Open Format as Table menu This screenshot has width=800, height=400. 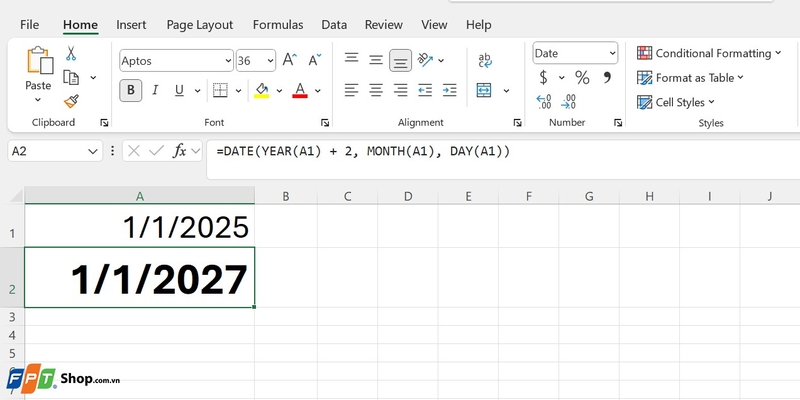[690, 78]
